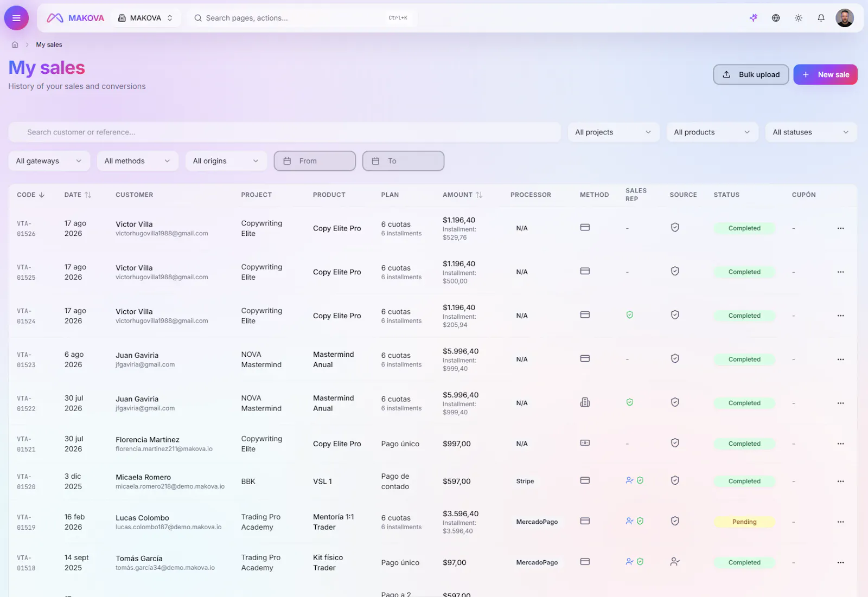Open row actions for VTA-01526
The width and height of the screenshot is (868, 597).
(x=840, y=228)
